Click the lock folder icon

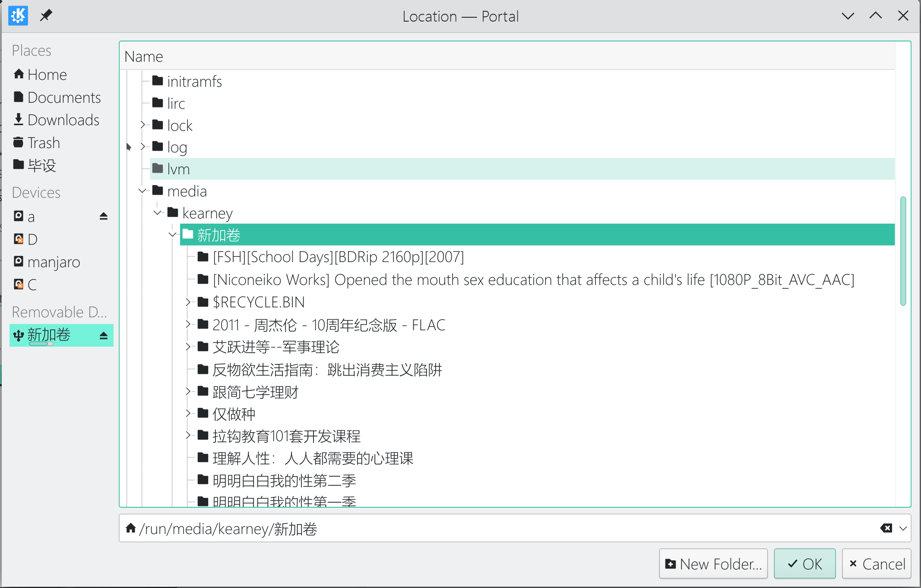click(x=158, y=125)
